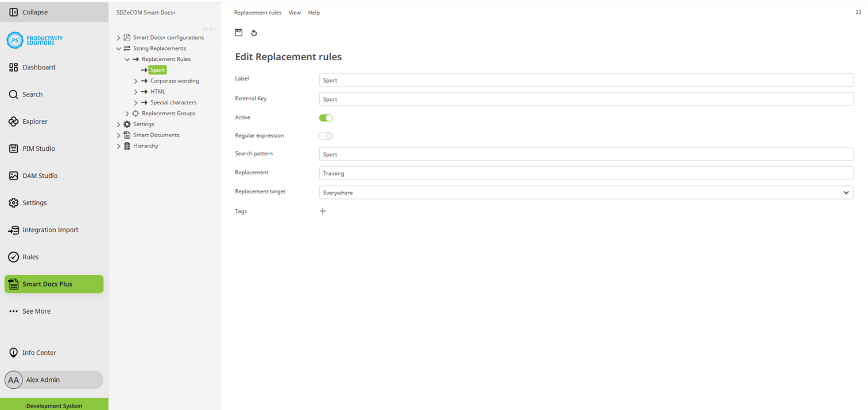Open the Replacement target dropdown
This screenshot has width=868, height=410.
click(846, 193)
